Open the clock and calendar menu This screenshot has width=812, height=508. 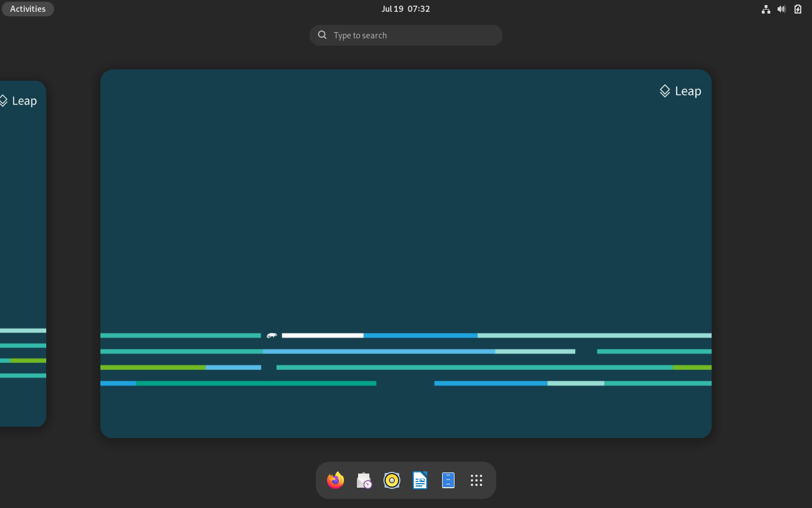pyautogui.click(x=405, y=9)
